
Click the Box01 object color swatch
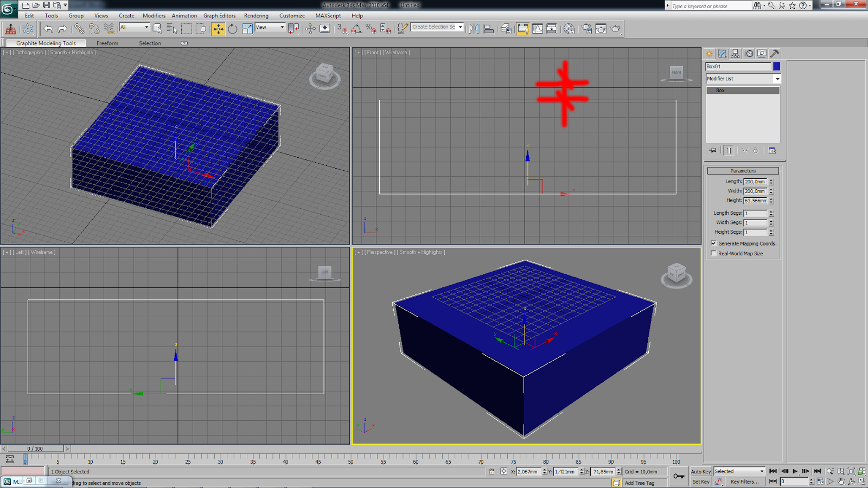click(x=777, y=66)
